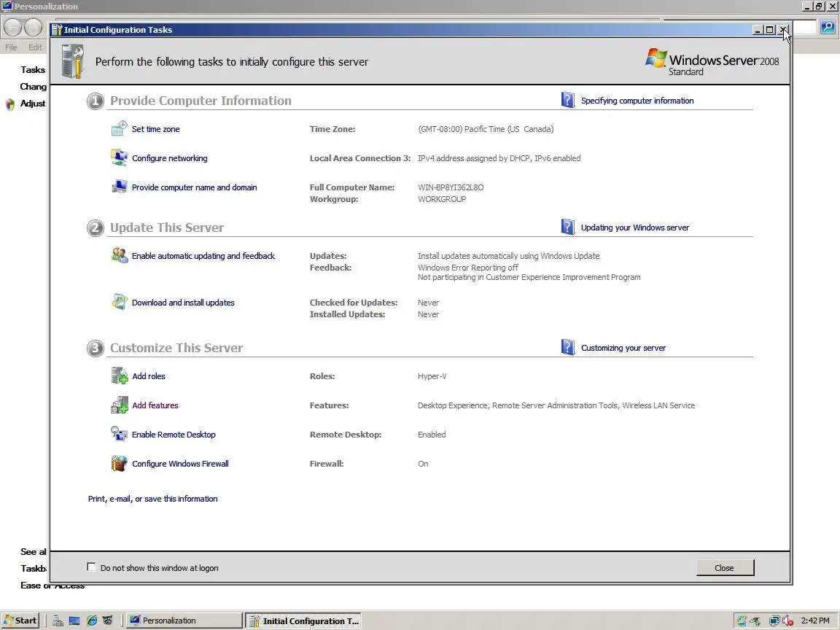Click help icon beside Updating your Windows server

click(x=568, y=227)
